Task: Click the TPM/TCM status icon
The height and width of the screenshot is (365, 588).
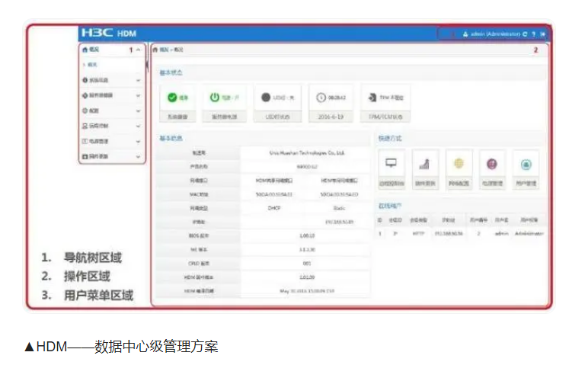Action: [372, 98]
